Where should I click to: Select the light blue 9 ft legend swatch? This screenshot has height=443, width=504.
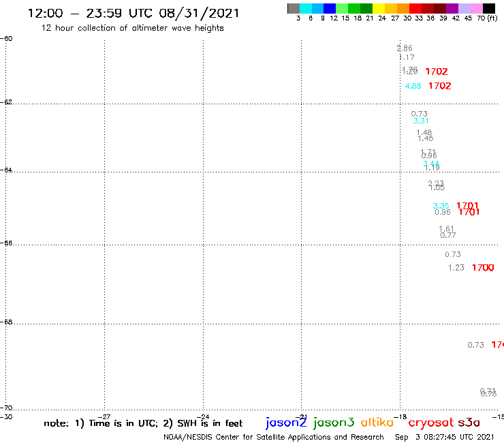coord(318,8)
